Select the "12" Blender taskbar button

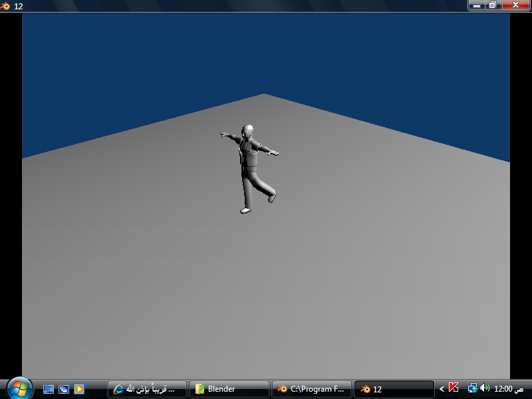(394, 389)
